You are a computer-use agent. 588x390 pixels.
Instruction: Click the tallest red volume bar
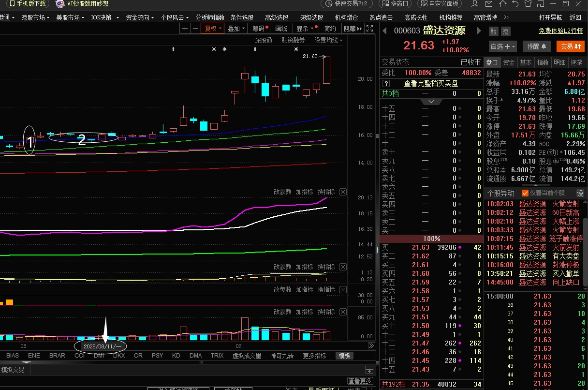pyautogui.click(x=245, y=329)
